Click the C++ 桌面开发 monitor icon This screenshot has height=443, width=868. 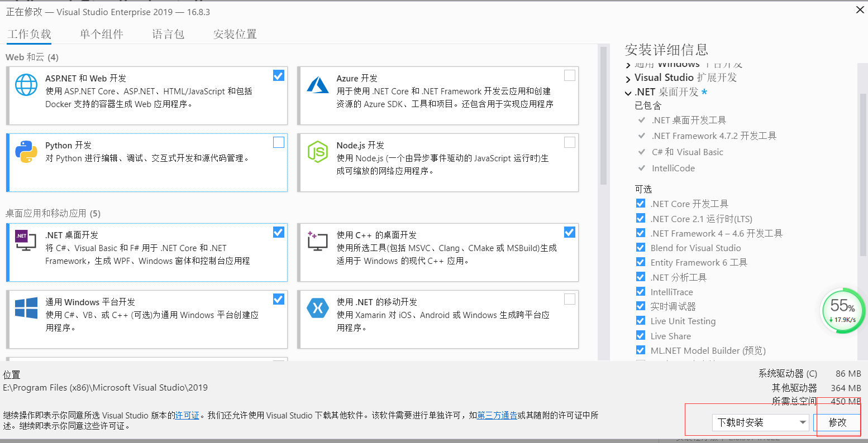(x=317, y=240)
